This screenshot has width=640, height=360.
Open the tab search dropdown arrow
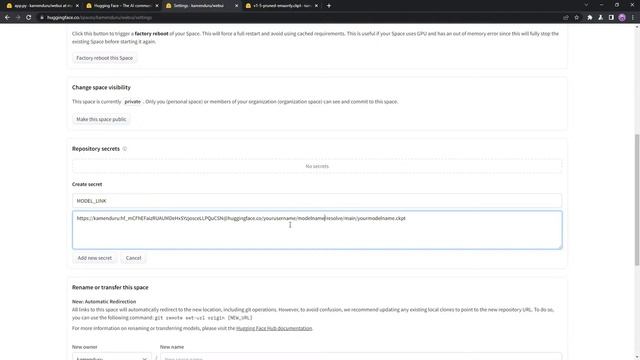[x=586, y=5]
